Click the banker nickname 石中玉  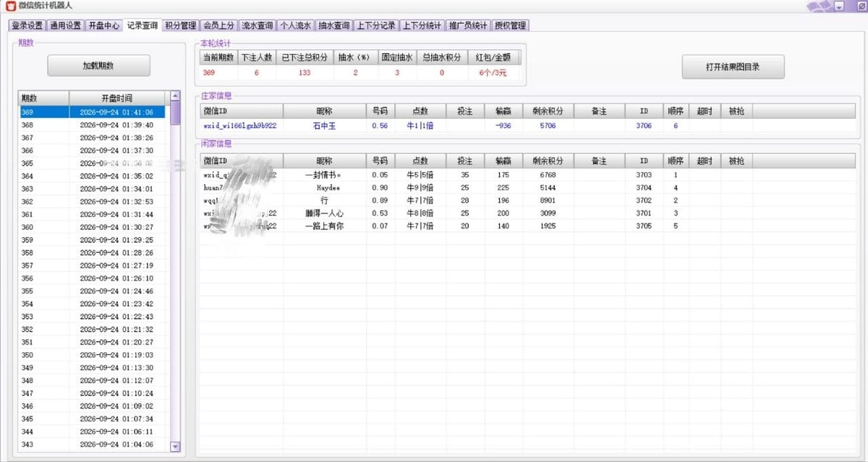point(324,126)
